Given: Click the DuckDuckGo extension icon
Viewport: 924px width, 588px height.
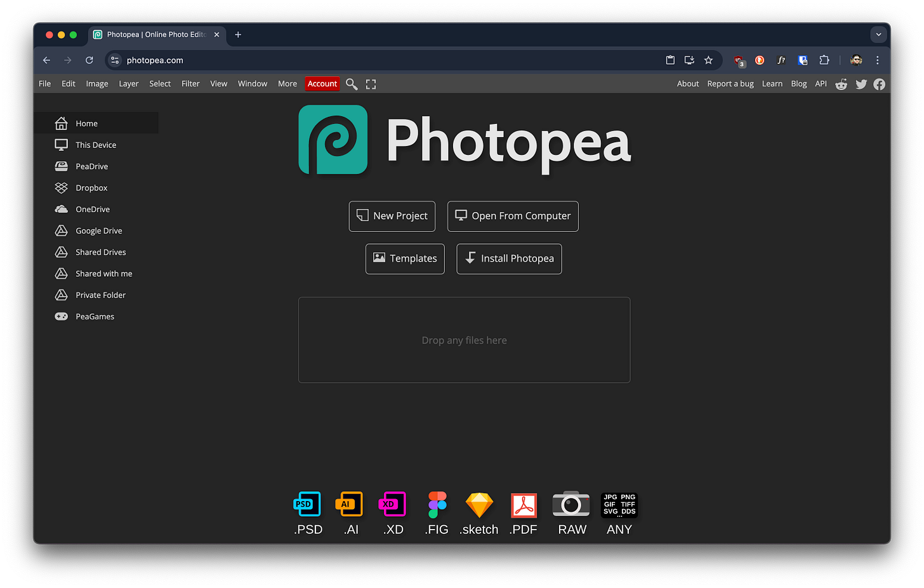Looking at the screenshot, I should click(x=760, y=60).
